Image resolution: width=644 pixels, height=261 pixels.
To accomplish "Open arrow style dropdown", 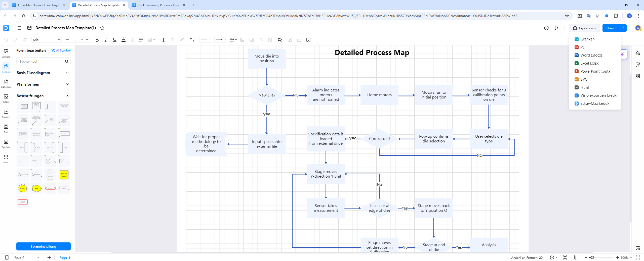I will point(221,40).
